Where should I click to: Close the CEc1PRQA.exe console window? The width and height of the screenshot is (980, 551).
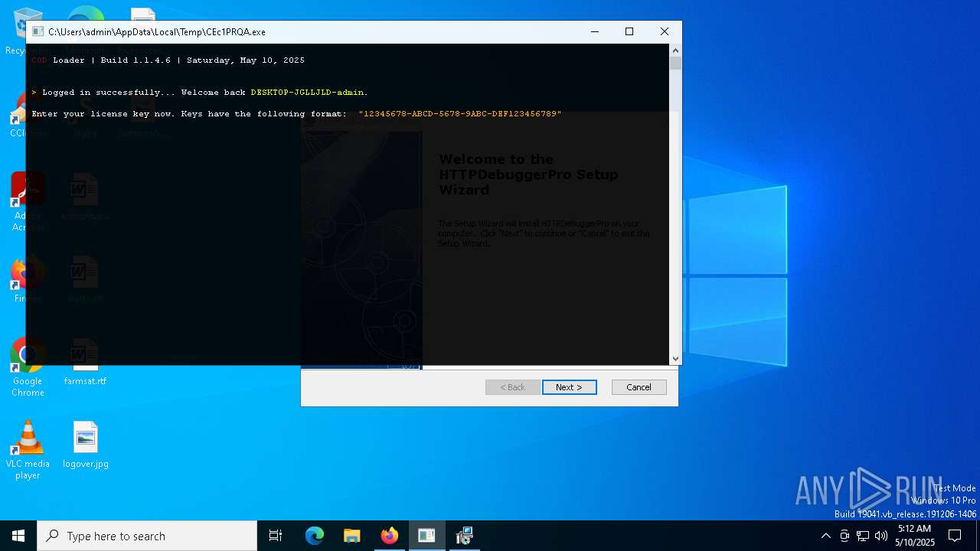[x=664, y=31]
